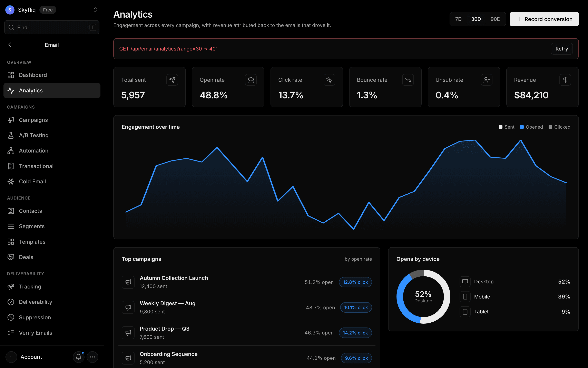Click the Skyfliq logo avatar
The height and width of the screenshot is (368, 588).
(x=10, y=10)
